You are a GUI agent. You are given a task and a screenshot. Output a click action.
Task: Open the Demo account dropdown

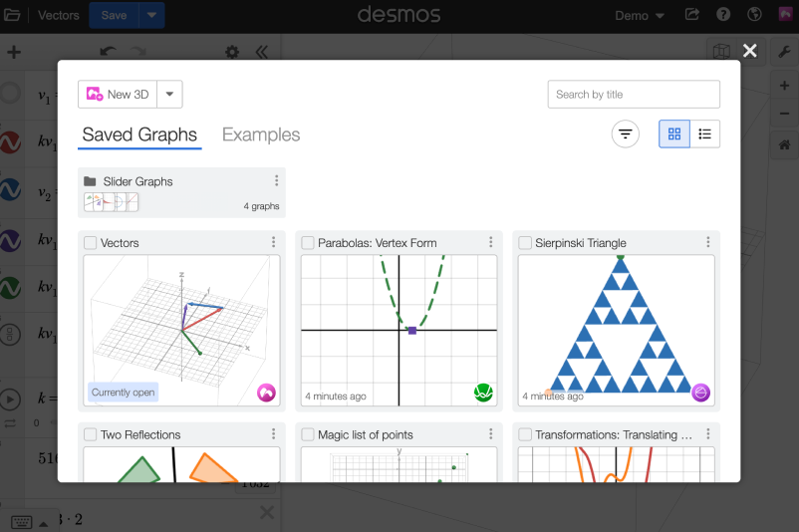click(640, 16)
